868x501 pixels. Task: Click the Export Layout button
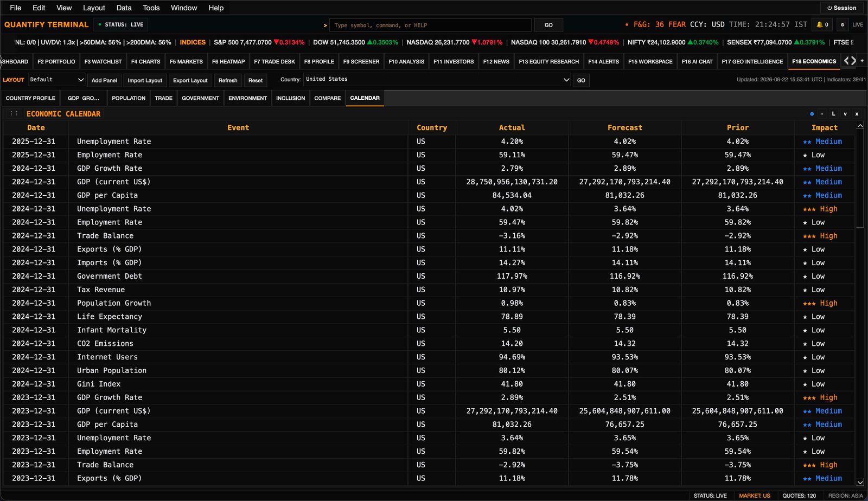pyautogui.click(x=190, y=80)
